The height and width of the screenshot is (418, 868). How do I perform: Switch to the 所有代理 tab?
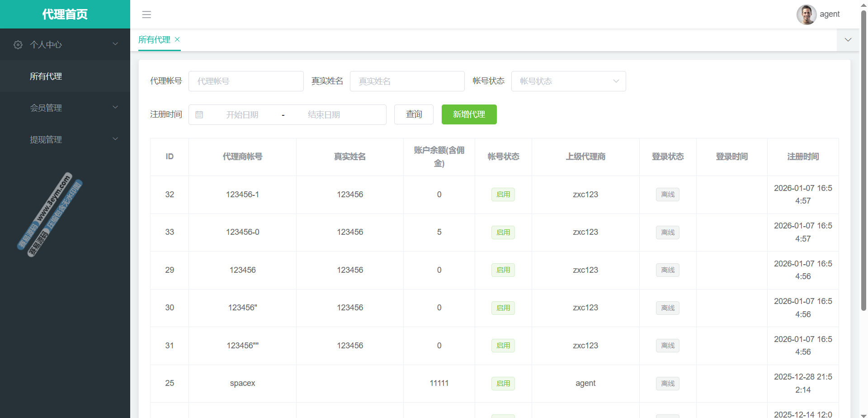point(154,40)
